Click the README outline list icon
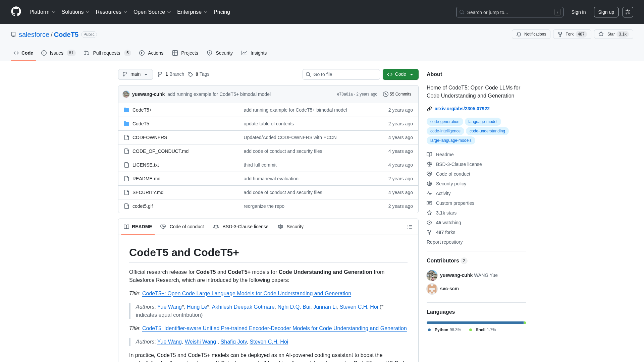The width and height of the screenshot is (644, 362). pos(410,227)
